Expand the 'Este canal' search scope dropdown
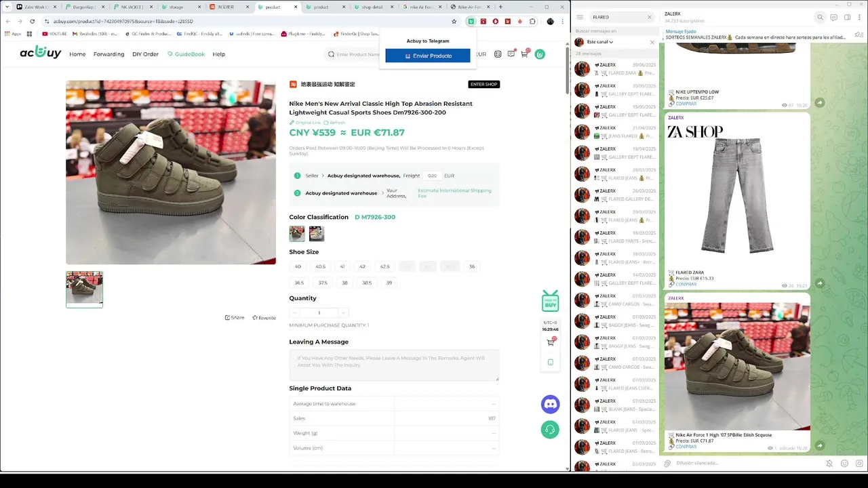 pos(600,42)
